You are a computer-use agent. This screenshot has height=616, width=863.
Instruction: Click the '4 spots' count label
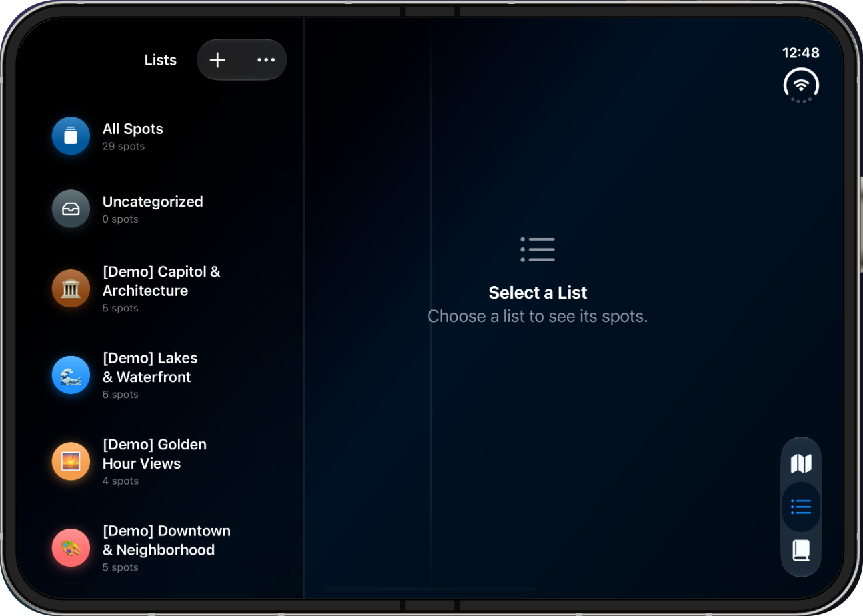(x=121, y=481)
